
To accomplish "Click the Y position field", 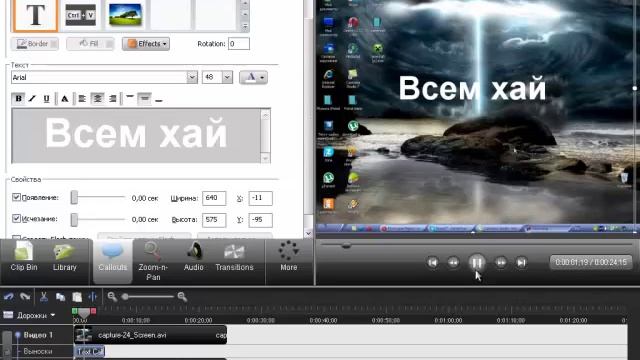I will tap(260, 220).
